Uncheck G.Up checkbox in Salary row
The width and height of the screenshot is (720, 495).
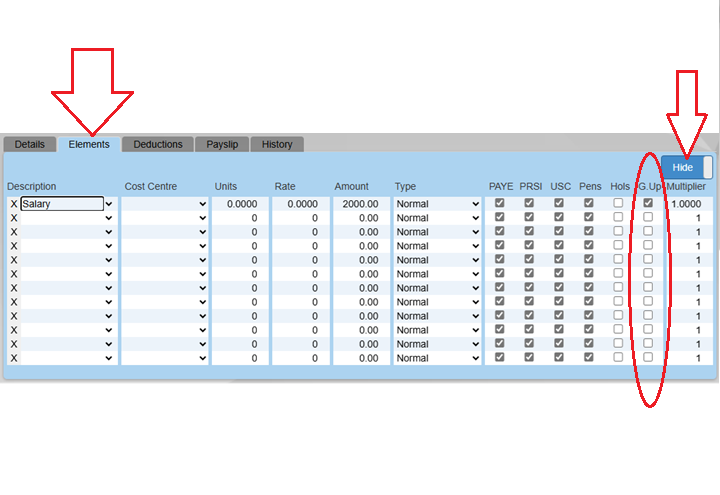648,203
